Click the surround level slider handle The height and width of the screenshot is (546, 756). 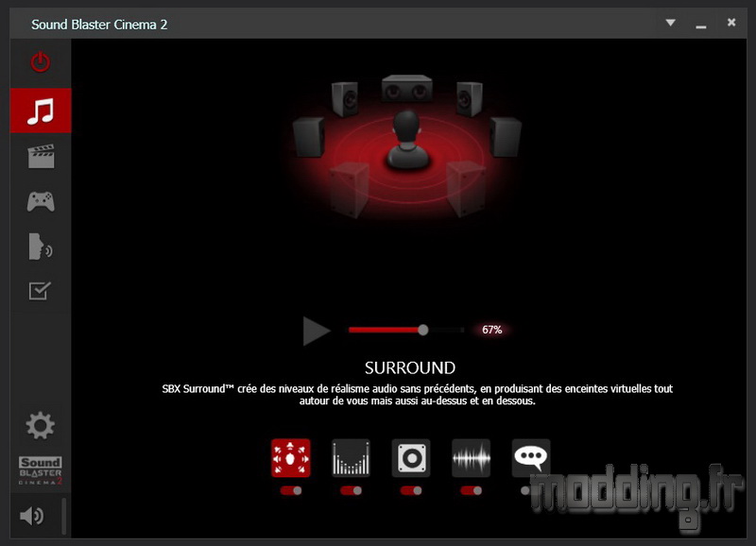tap(422, 330)
